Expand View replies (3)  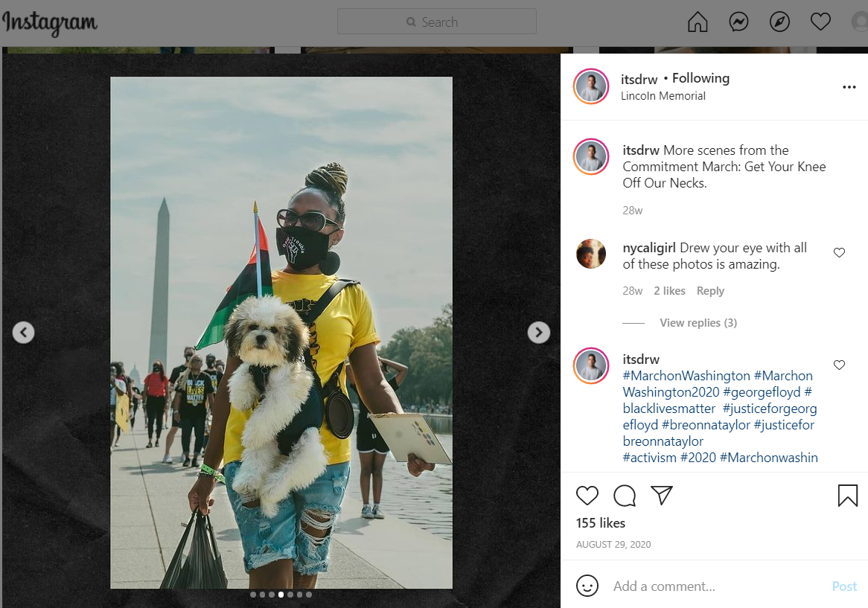[x=698, y=323]
